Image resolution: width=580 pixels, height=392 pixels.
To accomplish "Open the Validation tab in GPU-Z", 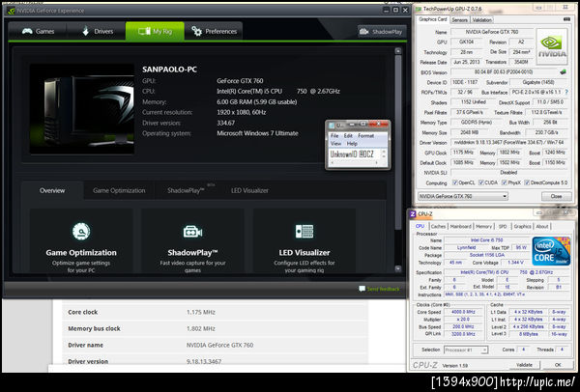I will tap(481, 20).
